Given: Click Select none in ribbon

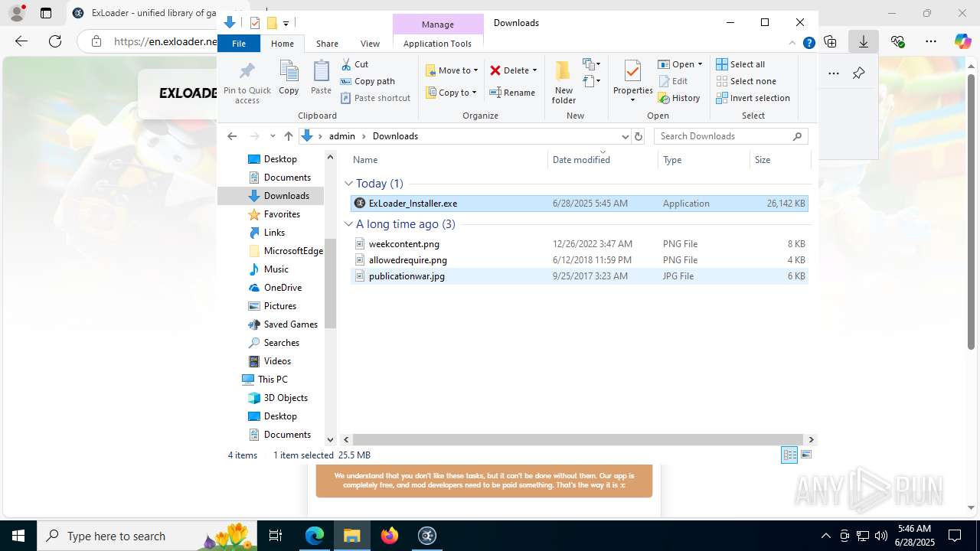Looking at the screenshot, I should coord(746,81).
